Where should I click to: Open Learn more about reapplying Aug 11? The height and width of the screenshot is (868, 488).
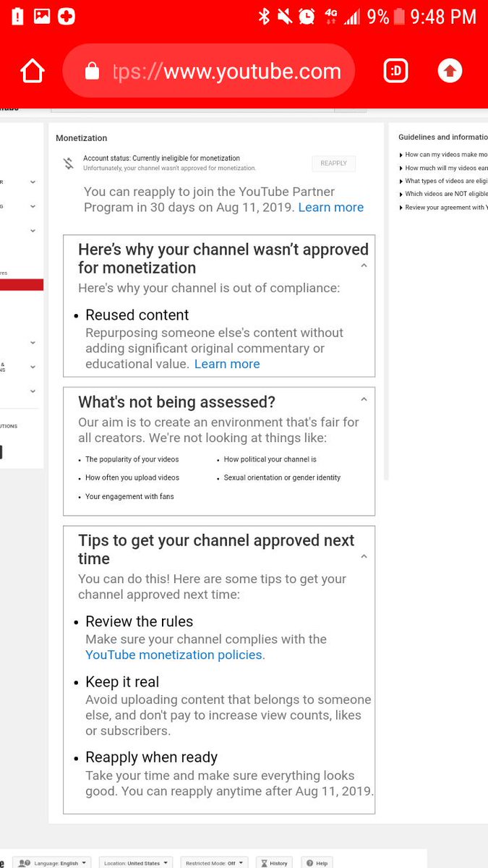tap(331, 207)
